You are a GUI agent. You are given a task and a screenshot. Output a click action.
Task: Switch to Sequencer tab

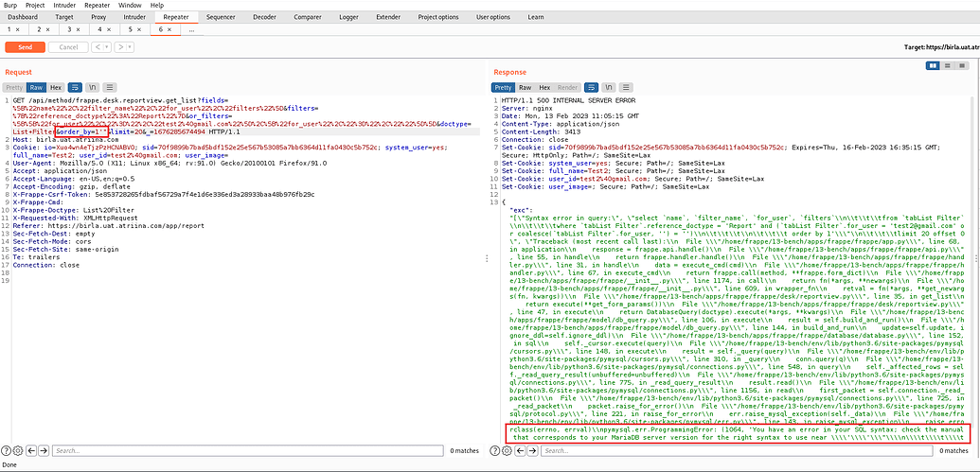point(221,17)
